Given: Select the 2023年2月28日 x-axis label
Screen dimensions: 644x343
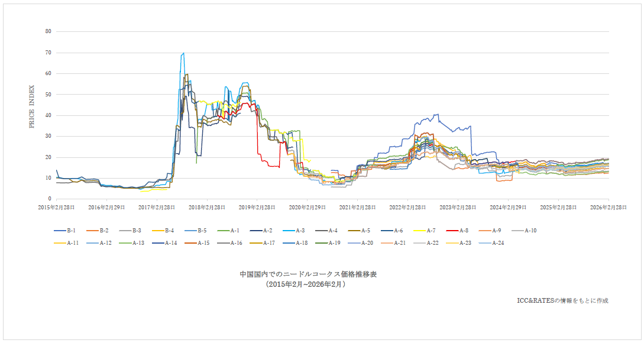Looking at the screenshot, I should point(458,208).
